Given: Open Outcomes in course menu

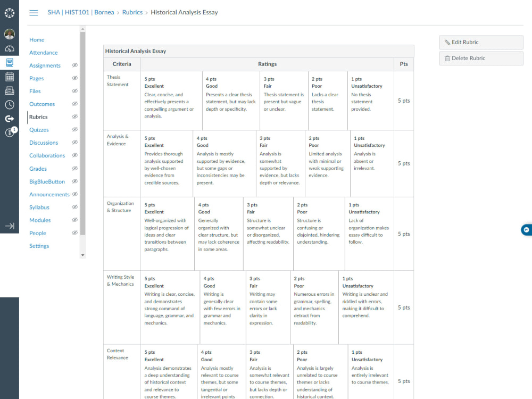Looking at the screenshot, I should tap(41, 104).
